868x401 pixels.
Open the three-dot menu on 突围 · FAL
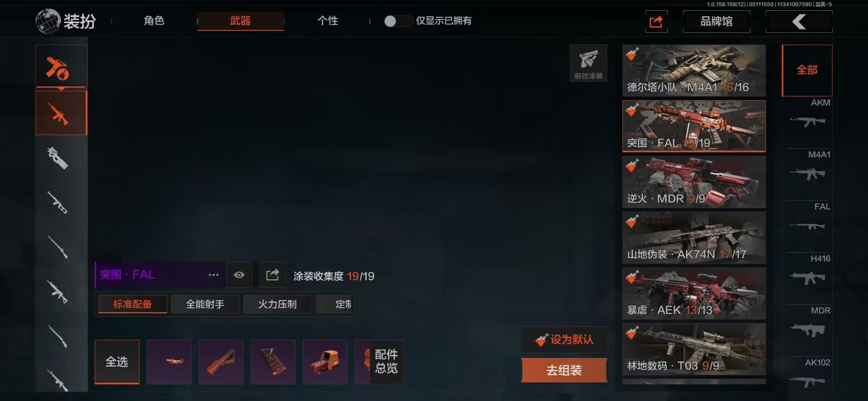point(213,275)
